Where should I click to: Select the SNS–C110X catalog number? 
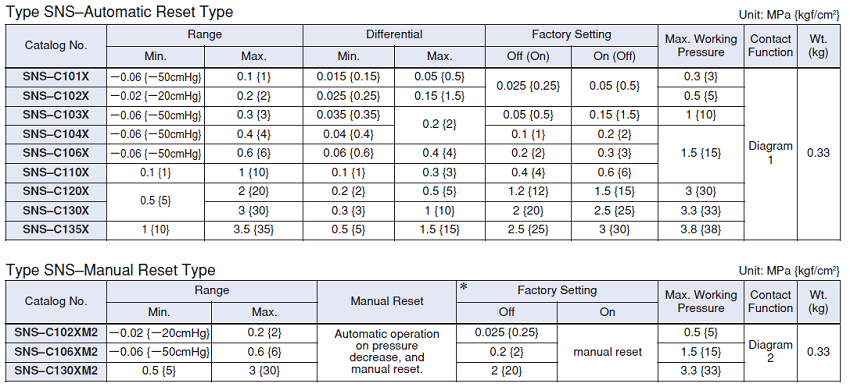click(x=56, y=173)
